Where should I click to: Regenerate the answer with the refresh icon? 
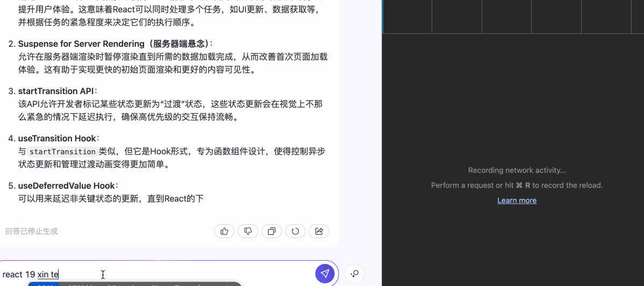[295, 231]
